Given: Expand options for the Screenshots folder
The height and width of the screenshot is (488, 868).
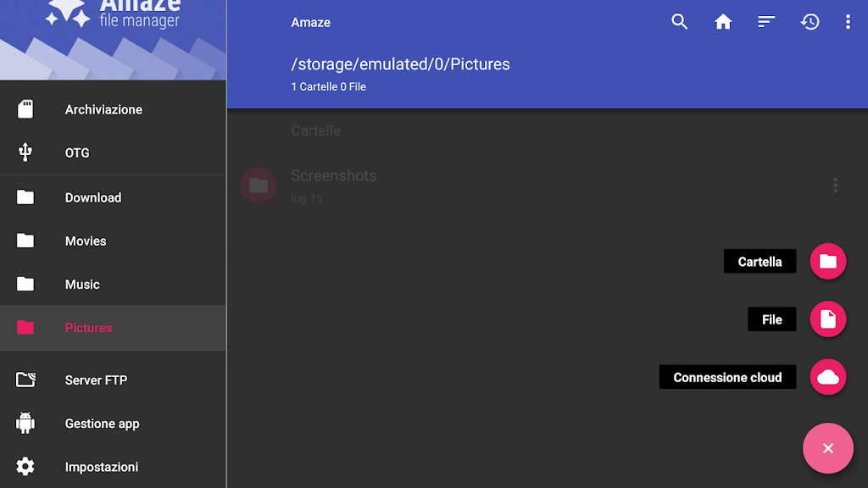Looking at the screenshot, I should pos(835,185).
